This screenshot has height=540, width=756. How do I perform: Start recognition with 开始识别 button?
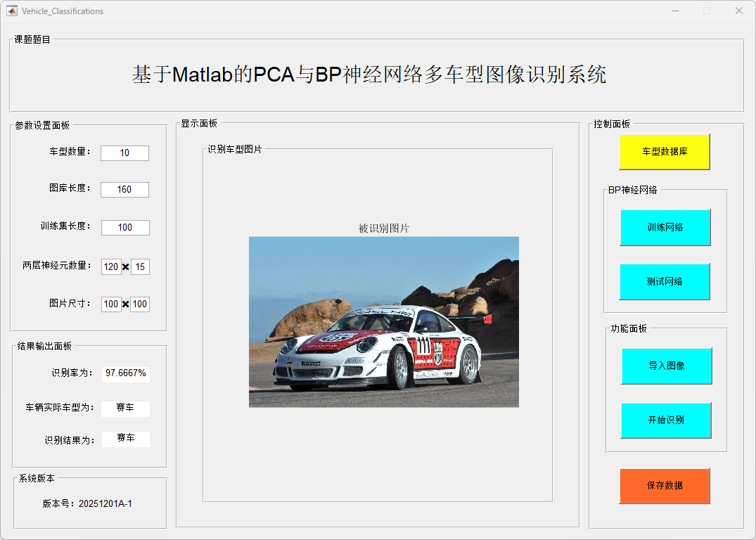[x=666, y=420]
